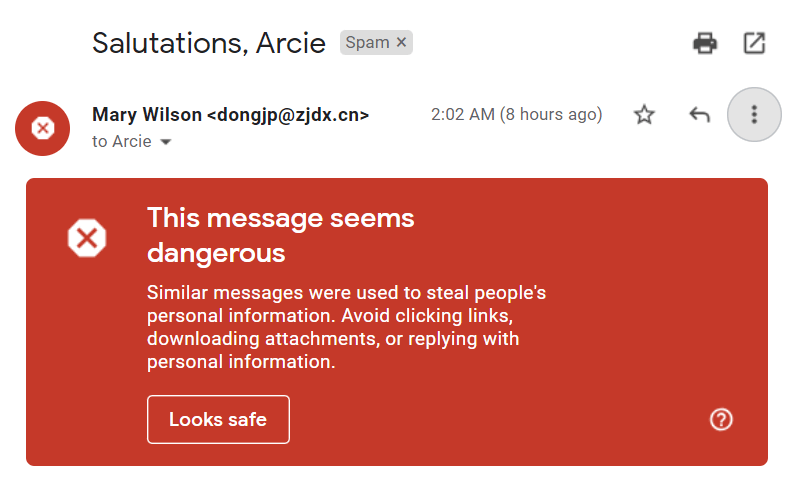Reply to the email using arrow icon
The width and height of the screenshot is (789, 482).
pos(699,115)
